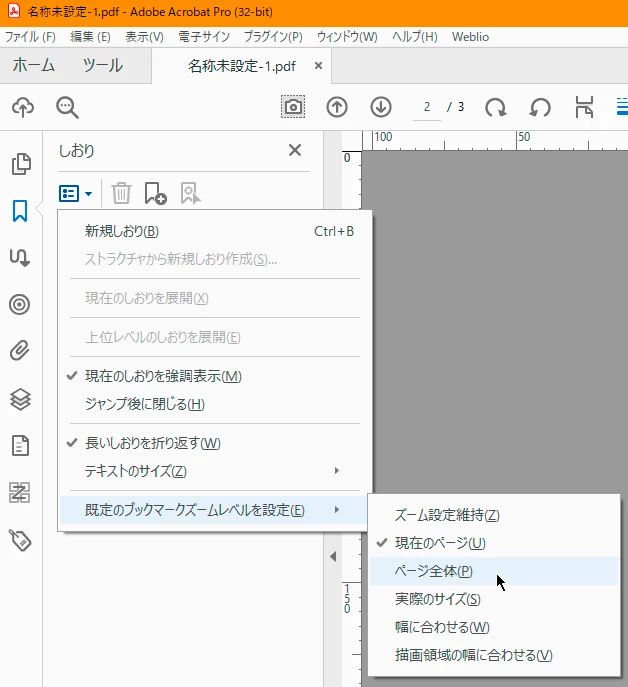Screen dimensions: 628x687
Task: Go to previous page with up arrow
Action: click(x=337, y=107)
